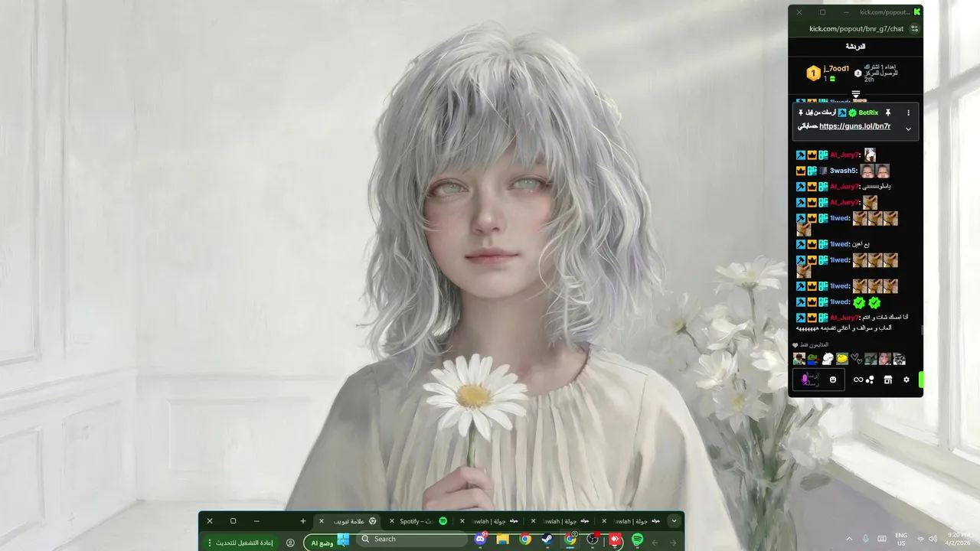Open File Explorer from the taskbar
The height and width of the screenshot is (551, 980).
point(502,540)
